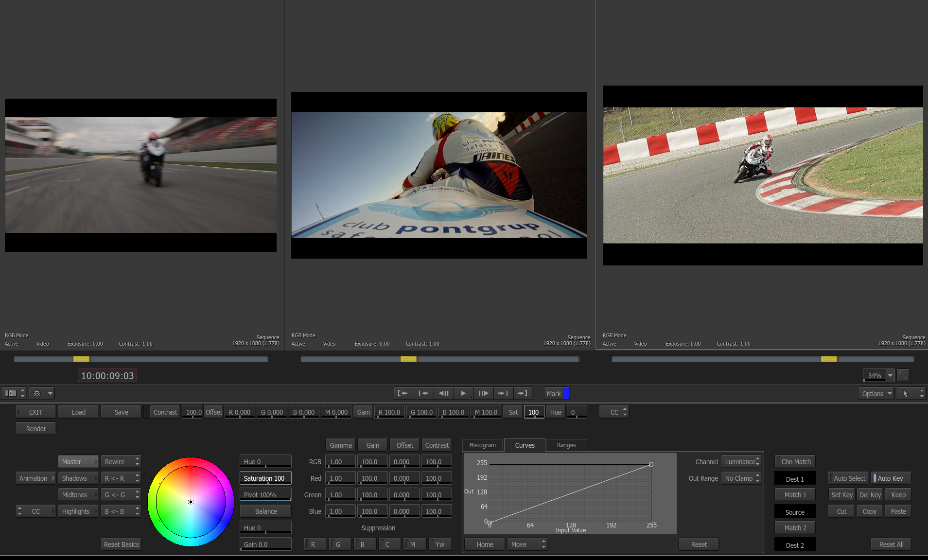Screen dimensions: 928x560
Task: Open the Options dropdown
Action: coord(876,394)
